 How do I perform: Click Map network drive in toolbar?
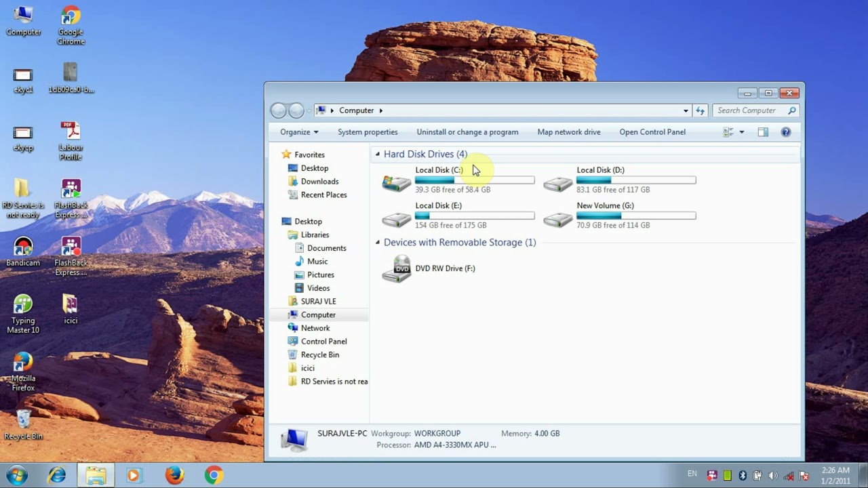pyautogui.click(x=569, y=132)
